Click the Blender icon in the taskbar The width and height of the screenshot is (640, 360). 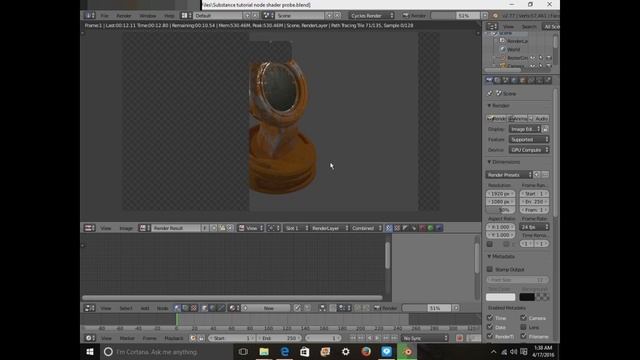pyautogui.click(x=407, y=351)
